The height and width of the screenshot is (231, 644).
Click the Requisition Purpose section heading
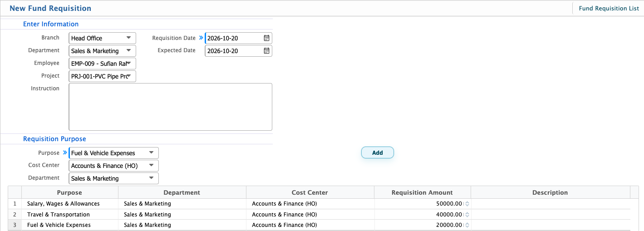(54, 139)
